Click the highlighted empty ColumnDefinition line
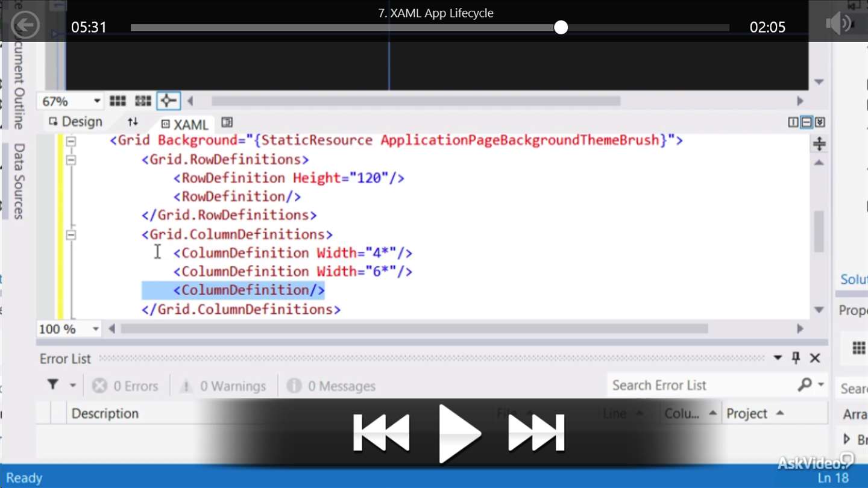The image size is (868, 488). point(249,290)
